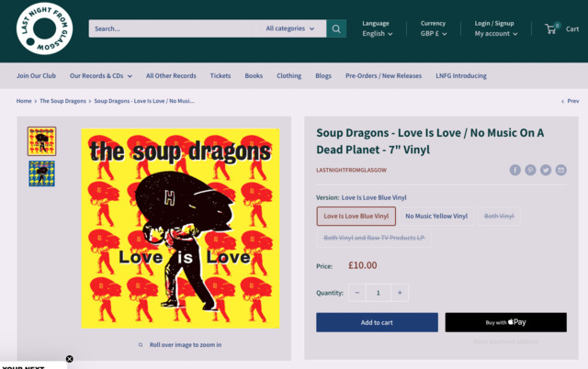This screenshot has height=369, width=588.
Task: Share product via email icon
Action: [560, 170]
